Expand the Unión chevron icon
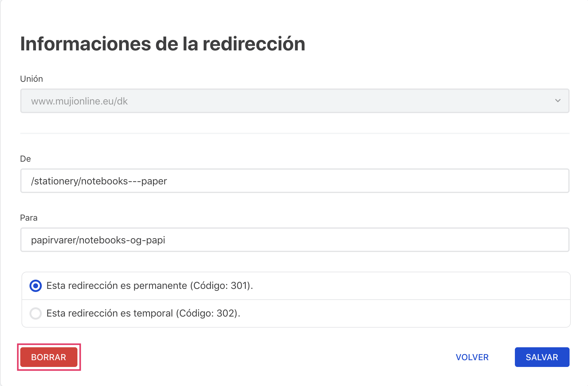Screen dimensions: 588x386 (557, 101)
